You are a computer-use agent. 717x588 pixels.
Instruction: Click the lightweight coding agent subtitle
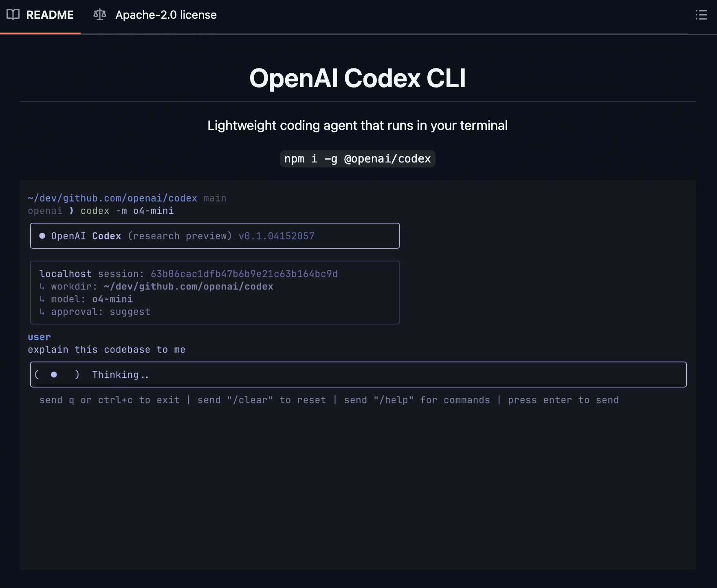point(357,125)
